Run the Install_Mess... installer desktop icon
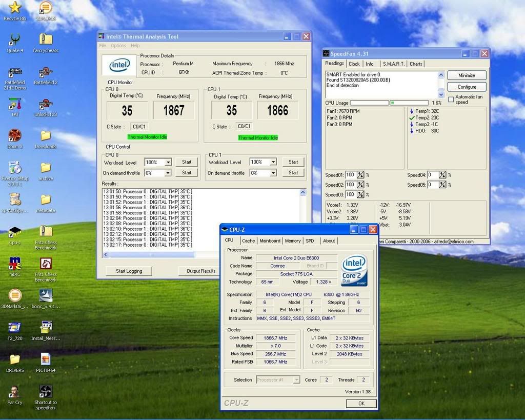525x420 pixels. (46, 331)
